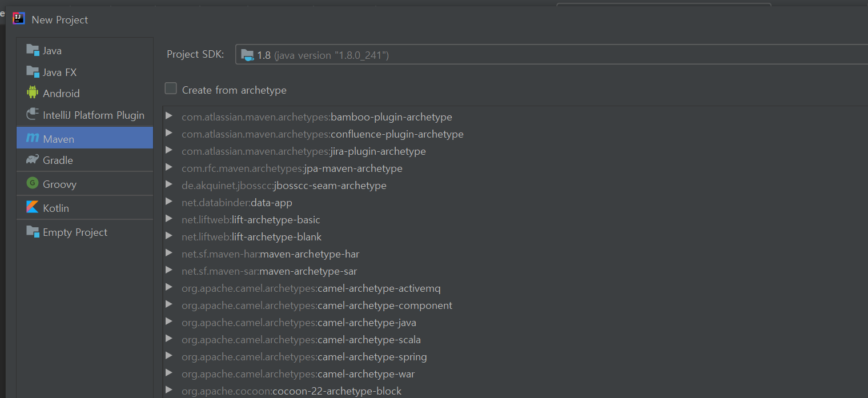Select jpa-maven-archetype row text
This screenshot has width=868, height=398.
click(292, 168)
